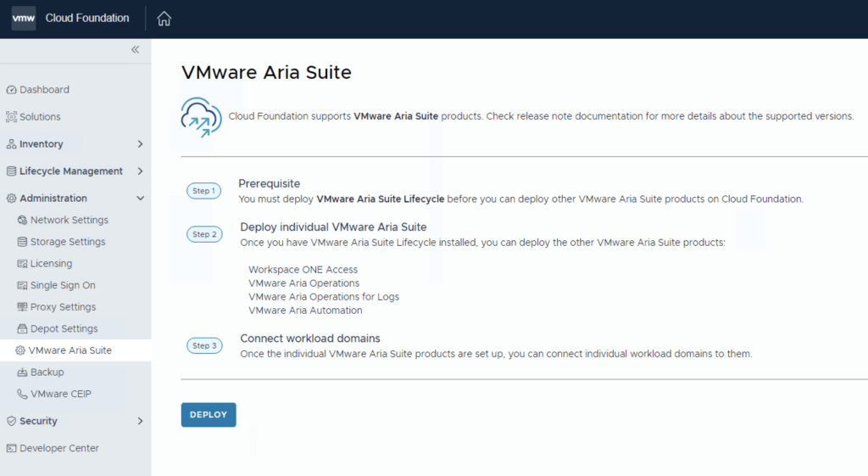The image size is (868, 476).
Task: Click the Dashboard gauge icon
Action: click(x=11, y=90)
